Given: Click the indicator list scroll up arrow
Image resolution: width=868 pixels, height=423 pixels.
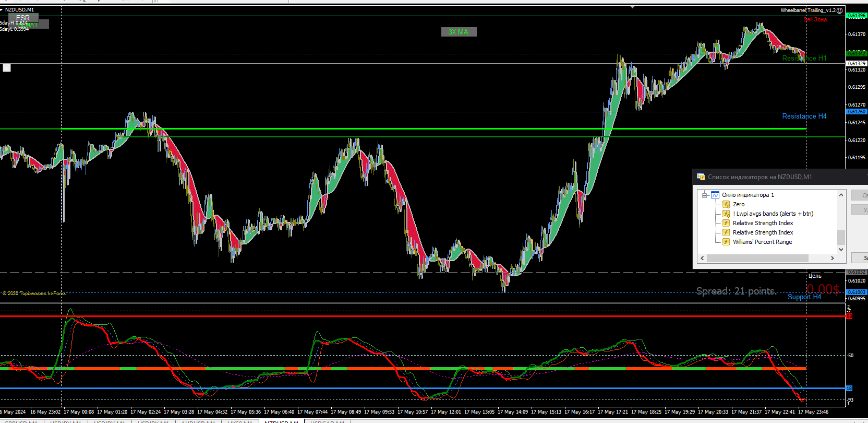Looking at the screenshot, I should point(841,195).
